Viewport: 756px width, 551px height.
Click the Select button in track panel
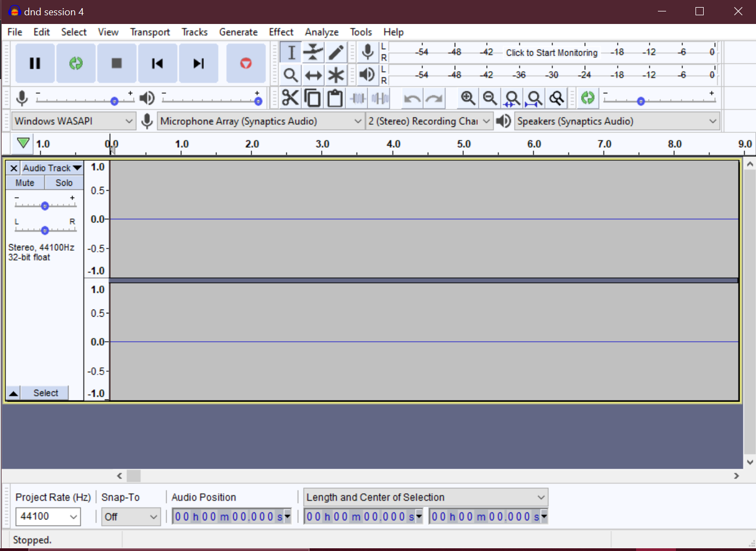point(45,393)
